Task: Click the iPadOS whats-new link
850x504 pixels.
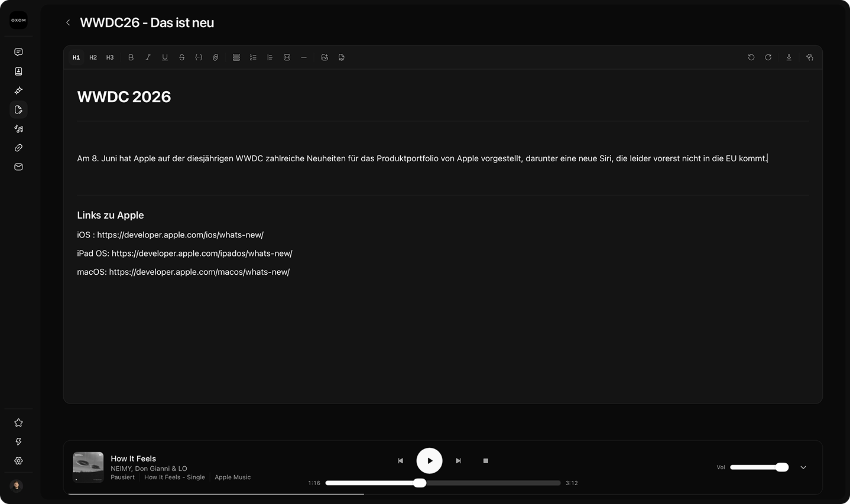Action: point(202,253)
